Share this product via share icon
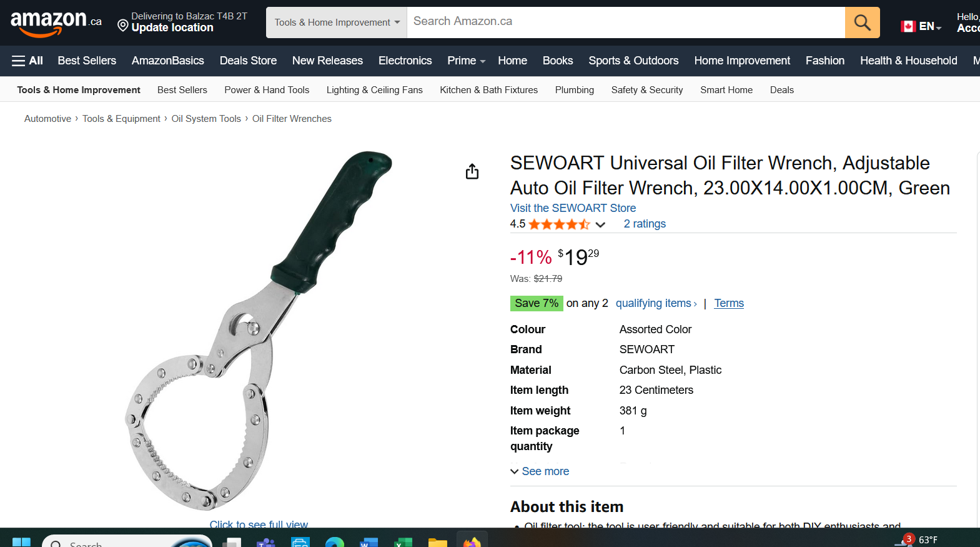 pos(472,171)
